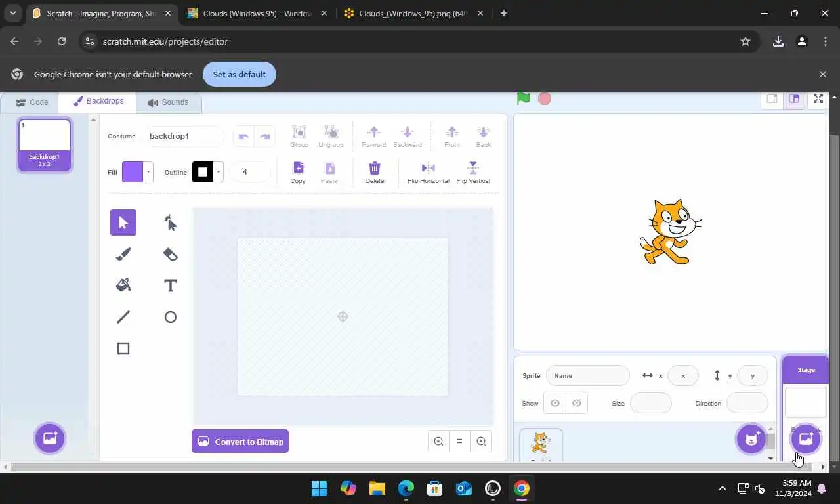This screenshot has width=840, height=504.
Task: Open Microsoft Edge from taskbar
Action: click(x=406, y=488)
